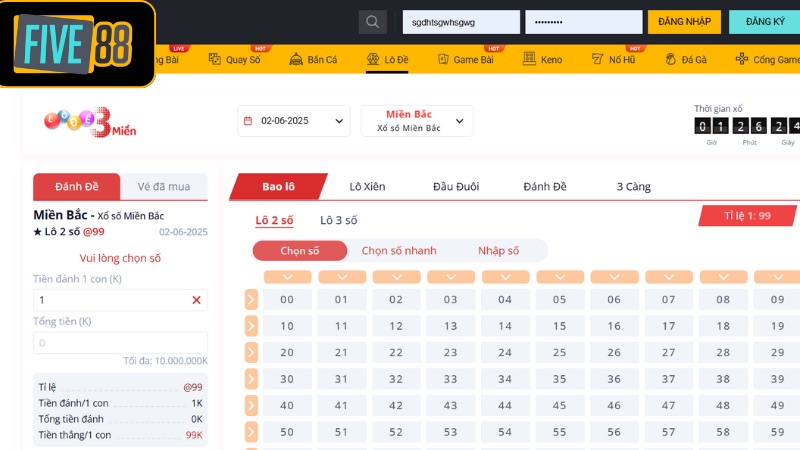Select entire row starting with 20

(251, 353)
